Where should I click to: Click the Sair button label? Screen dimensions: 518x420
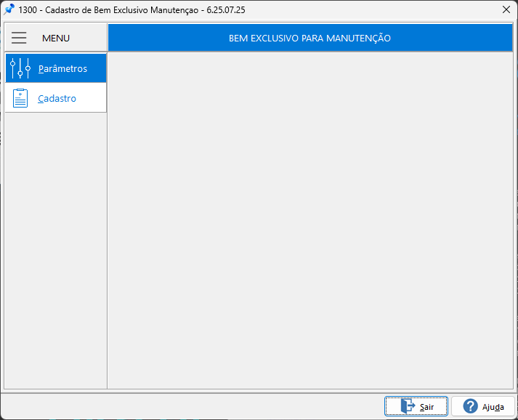coord(426,407)
